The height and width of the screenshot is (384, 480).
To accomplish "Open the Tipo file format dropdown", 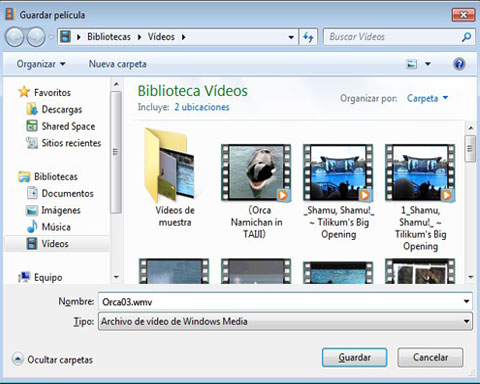I will coord(285,322).
